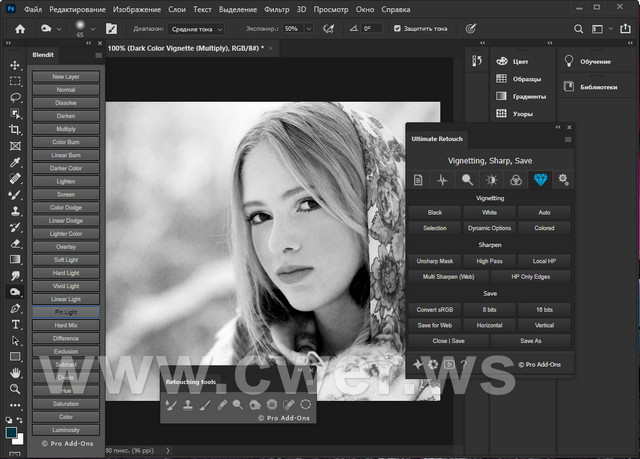This screenshot has height=459, width=640.
Task: Toggle the 'Защитить тона' checkbox
Action: coord(397,29)
